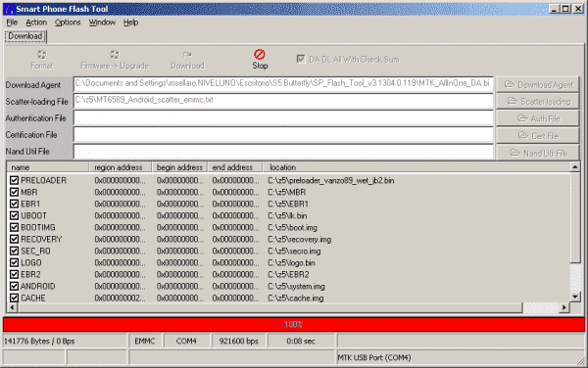The height and width of the screenshot is (368, 588).
Task: Uncheck the UBOOT partition checkbox
Action: pyautogui.click(x=15, y=215)
